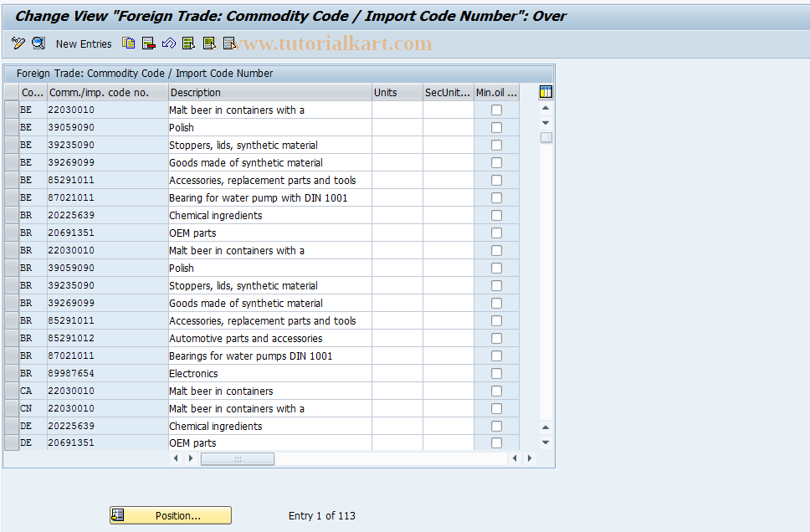Click the Select All entries icon
This screenshot has height=532, width=810.
(x=188, y=43)
